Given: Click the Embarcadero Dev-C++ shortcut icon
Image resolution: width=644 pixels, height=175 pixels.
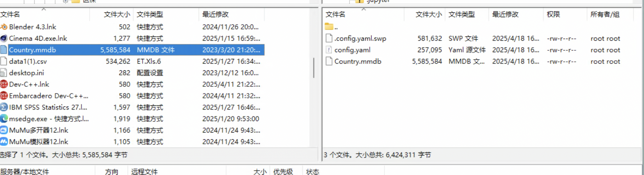Looking at the screenshot, I should coord(4,96).
